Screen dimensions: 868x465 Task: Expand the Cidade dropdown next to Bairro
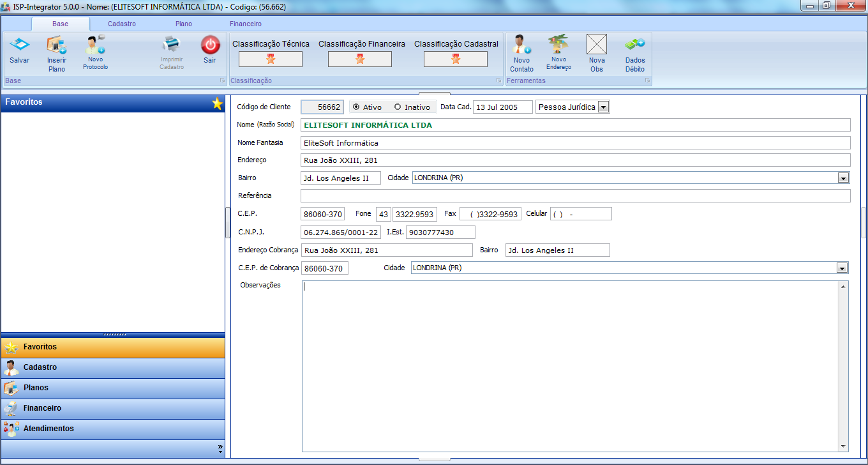[843, 178]
